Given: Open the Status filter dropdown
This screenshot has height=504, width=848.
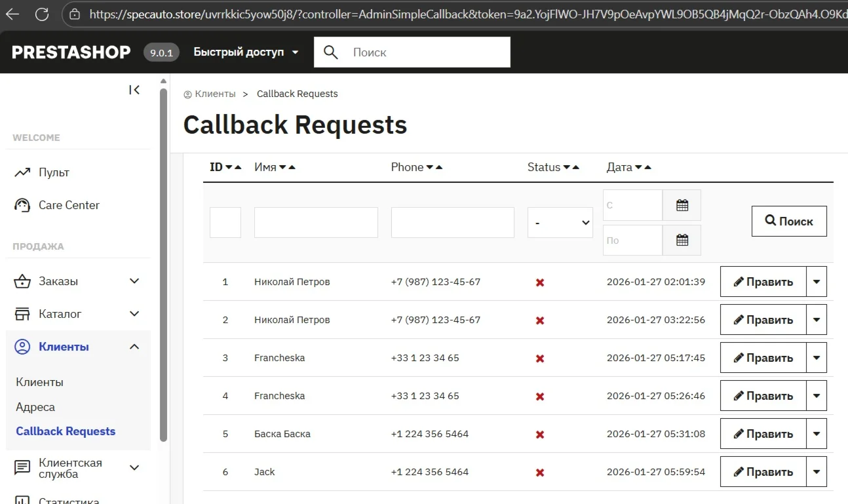Looking at the screenshot, I should point(560,223).
